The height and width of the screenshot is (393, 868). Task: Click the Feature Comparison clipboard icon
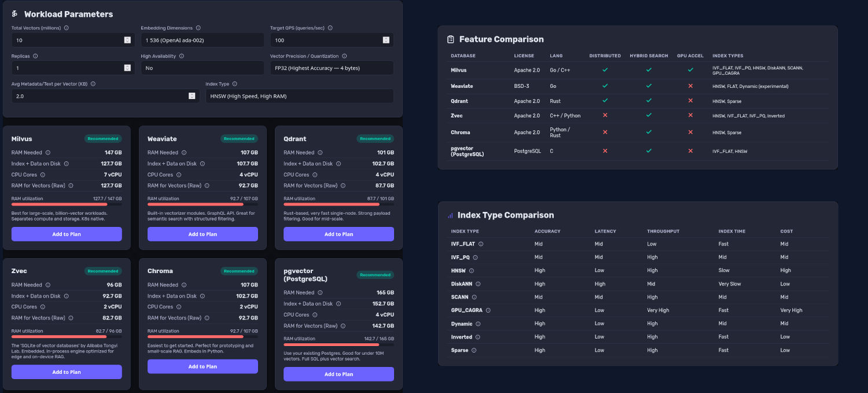coord(451,39)
